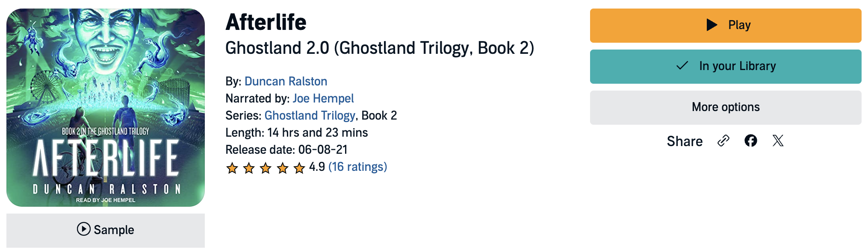Click the first rating star
This screenshot has width=868, height=252.
coord(232,168)
